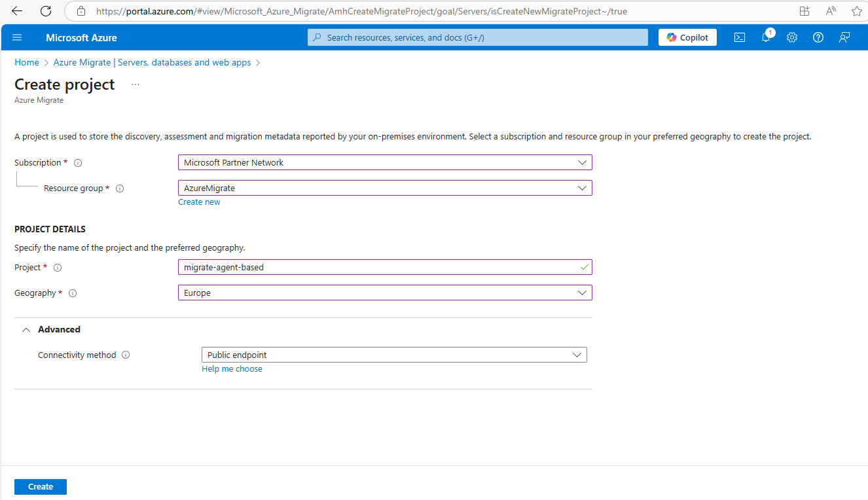Show info tooltip for Geography
868x500 pixels.
tap(73, 293)
